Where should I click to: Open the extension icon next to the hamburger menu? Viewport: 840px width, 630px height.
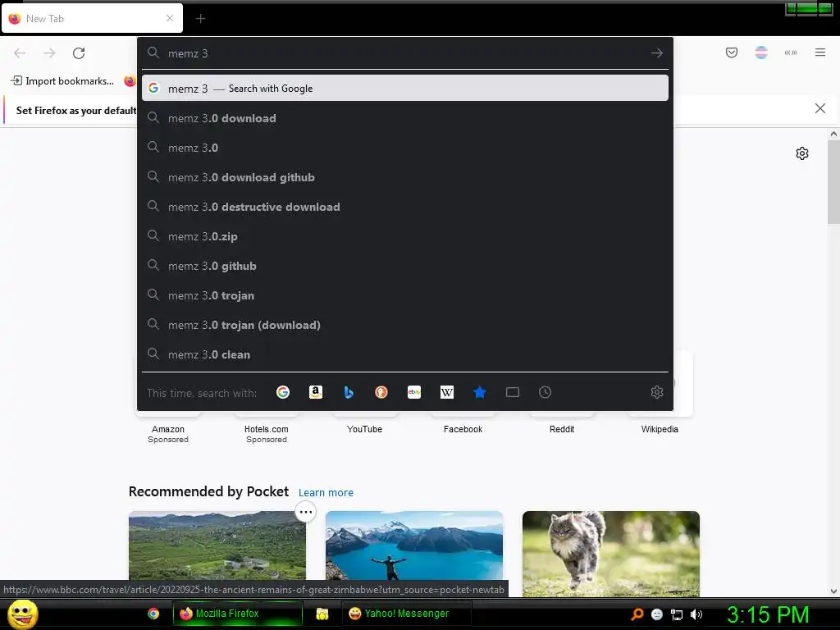click(x=790, y=52)
